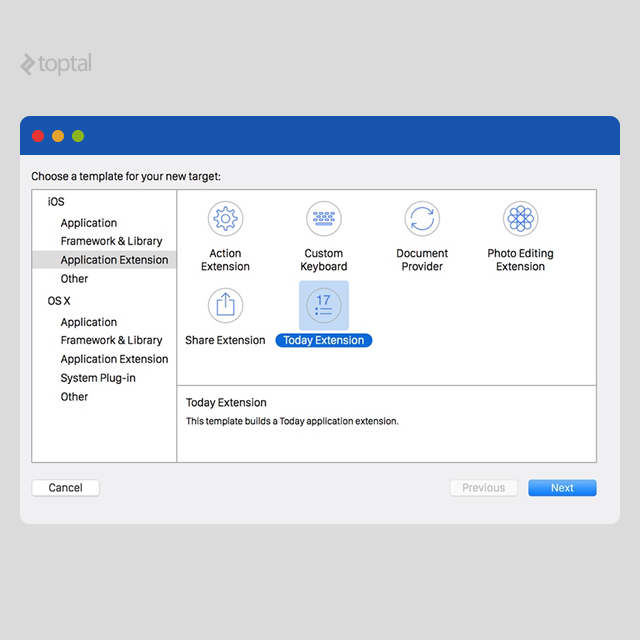This screenshot has height=640, width=640.
Task: Select the Action Extension gear icon
Action: point(225,218)
